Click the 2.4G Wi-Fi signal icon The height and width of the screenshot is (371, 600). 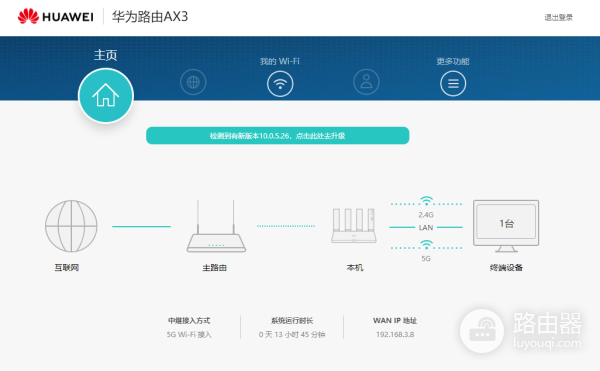click(426, 201)
